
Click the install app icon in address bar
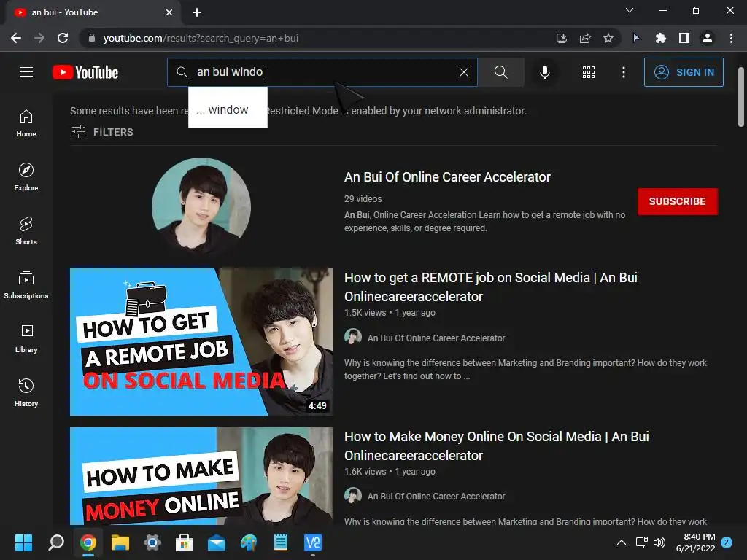(x=562, y=38)
